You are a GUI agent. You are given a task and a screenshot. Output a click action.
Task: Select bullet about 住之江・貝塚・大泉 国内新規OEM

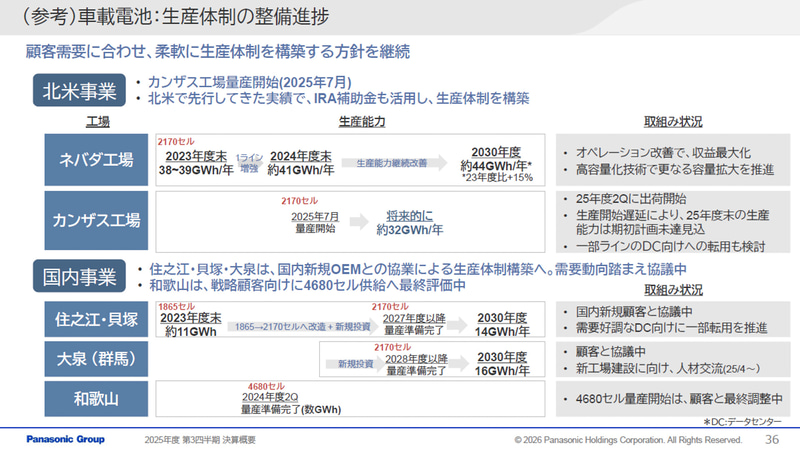(x=417, y=269)
